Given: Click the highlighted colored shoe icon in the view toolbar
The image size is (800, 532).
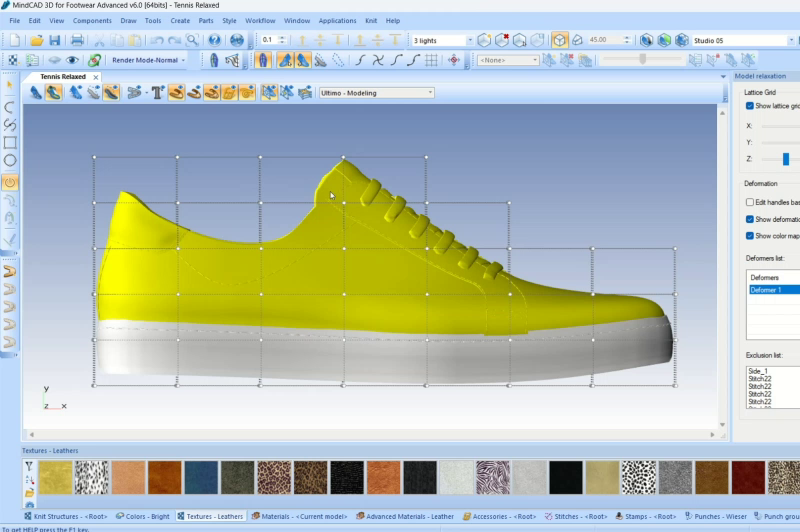Looking at the screenshot, I should [54, 93].
